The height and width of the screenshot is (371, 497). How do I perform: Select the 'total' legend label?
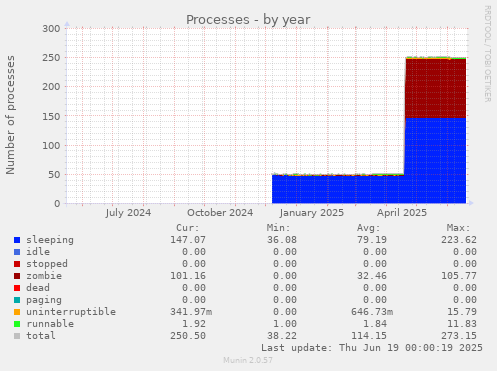pos(41,336)
